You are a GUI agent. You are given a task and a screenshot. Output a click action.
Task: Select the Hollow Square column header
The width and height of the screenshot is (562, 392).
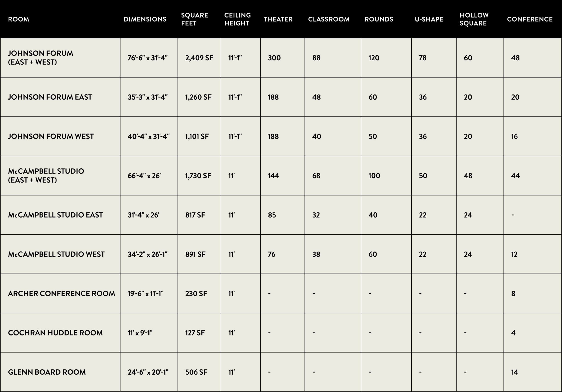pos(474,19)
